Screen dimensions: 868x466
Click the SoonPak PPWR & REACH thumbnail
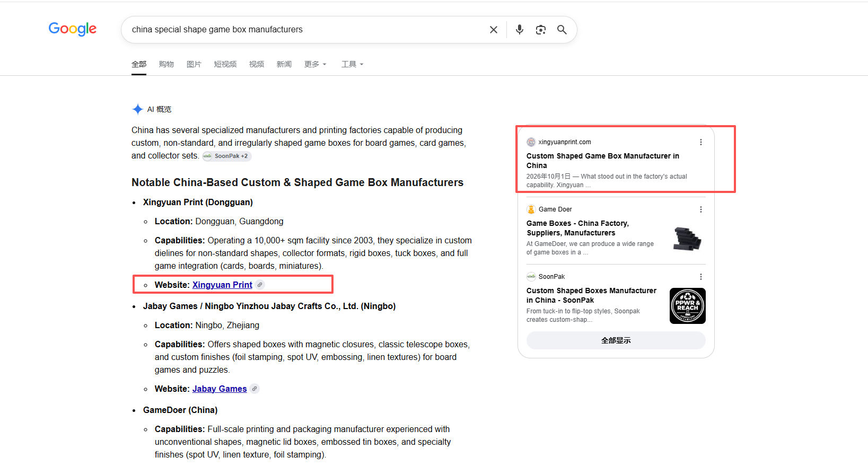[x=688, y=306]
